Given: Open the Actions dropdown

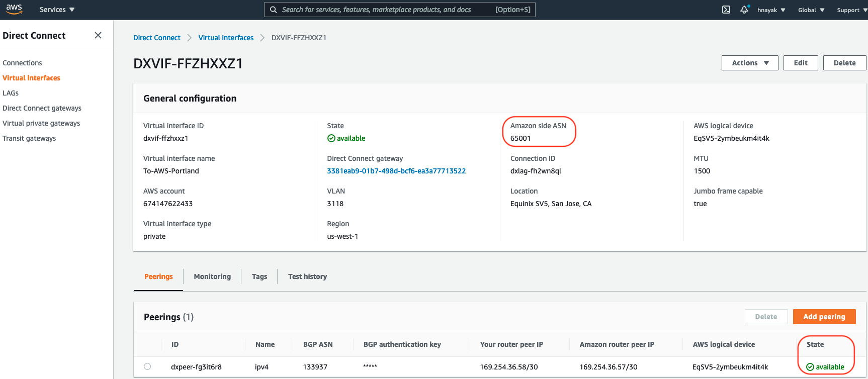Looking at the screenshot, I should click(x=750, y=63).
